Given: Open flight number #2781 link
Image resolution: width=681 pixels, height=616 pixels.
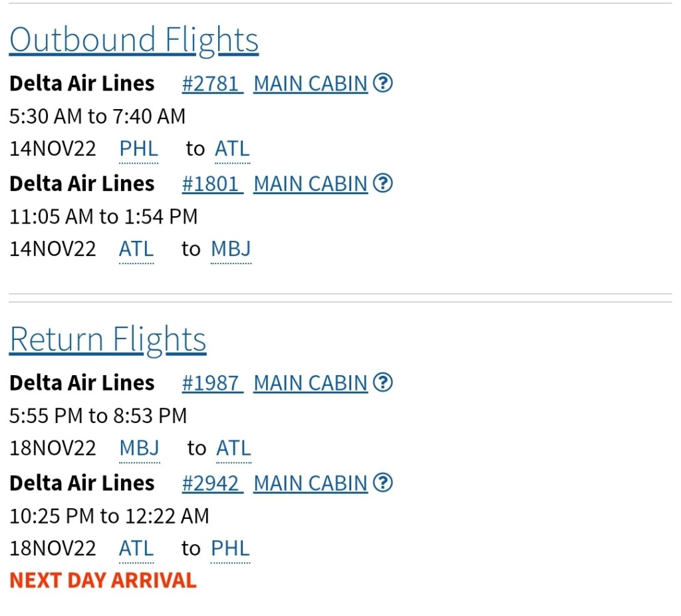Looking at the screenshot, I should coord(212,84).
